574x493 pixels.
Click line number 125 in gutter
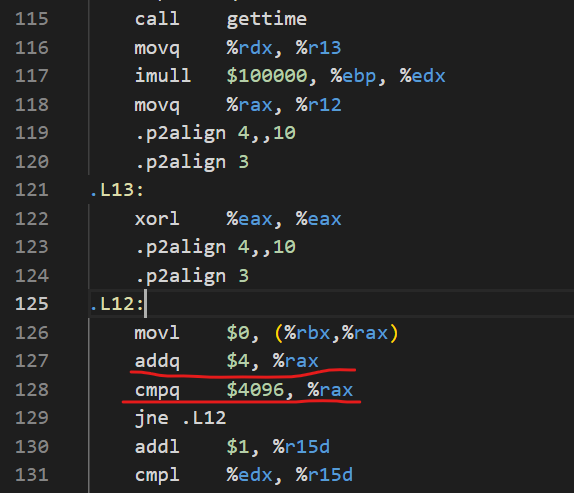[32, 304]
